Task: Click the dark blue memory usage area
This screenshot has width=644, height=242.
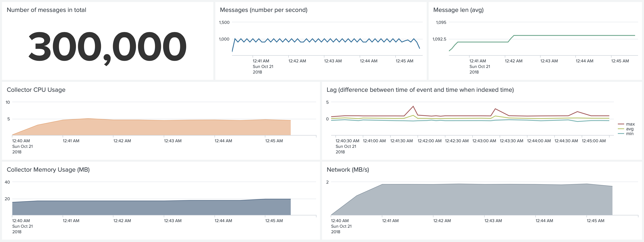Action: pyautogui.click(x=150, y=208)
